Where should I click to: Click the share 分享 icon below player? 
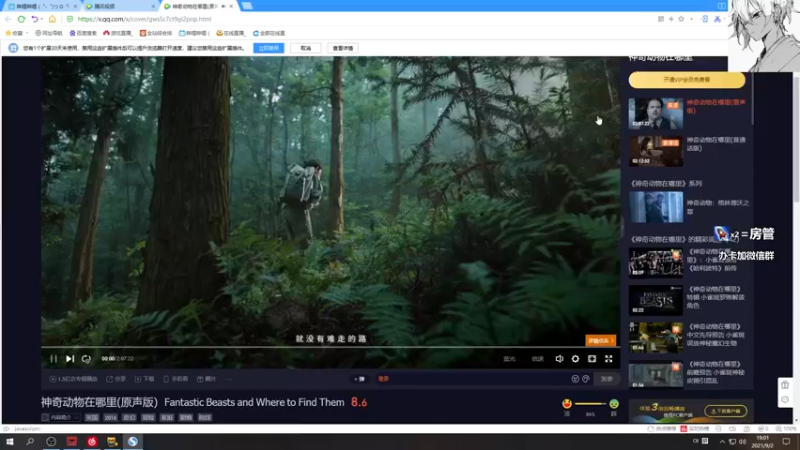(x=116, y=379)
